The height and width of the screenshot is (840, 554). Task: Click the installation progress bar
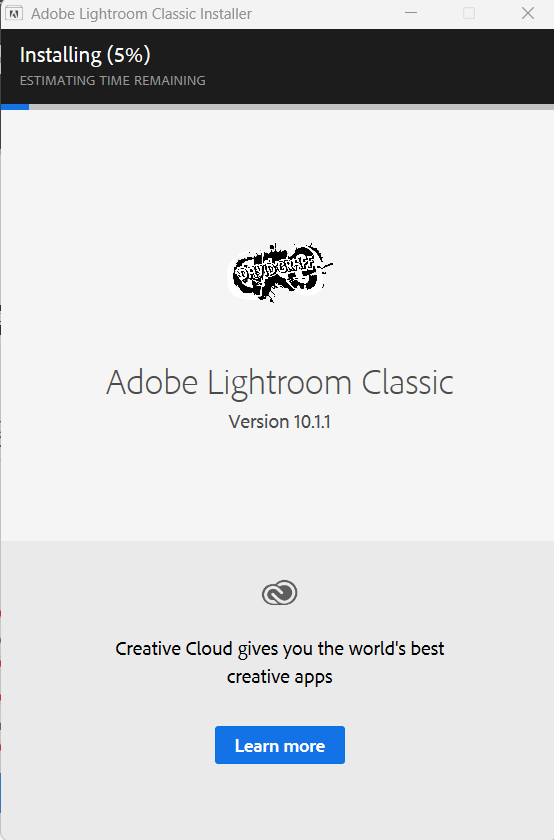[x=277, y=107]
